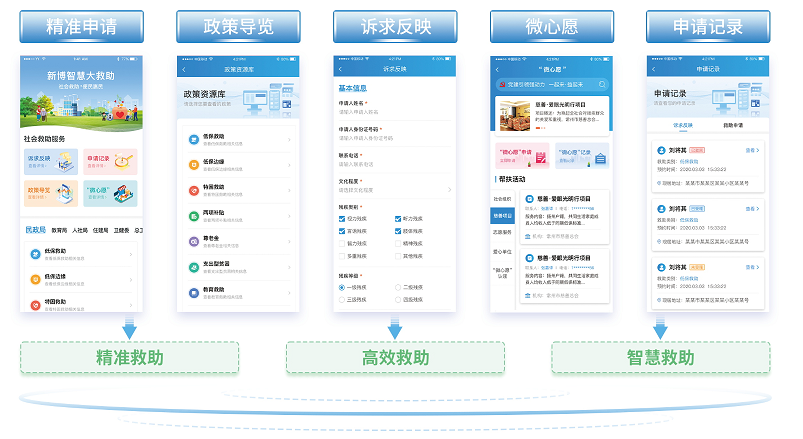Expand 教育救助 row chevron in 政策资源库
The width and height of the screenshot is (803, 439).
[289, 292]
